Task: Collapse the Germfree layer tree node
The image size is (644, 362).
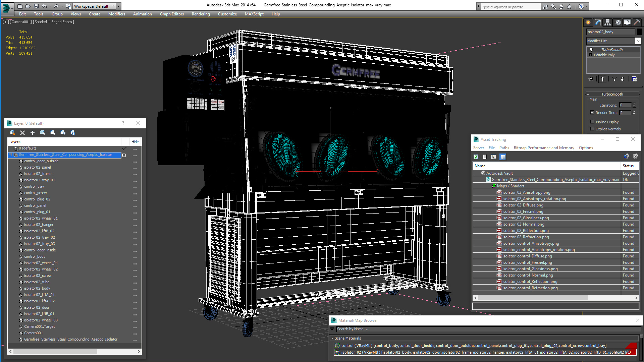Action: [x=11, y=155]
